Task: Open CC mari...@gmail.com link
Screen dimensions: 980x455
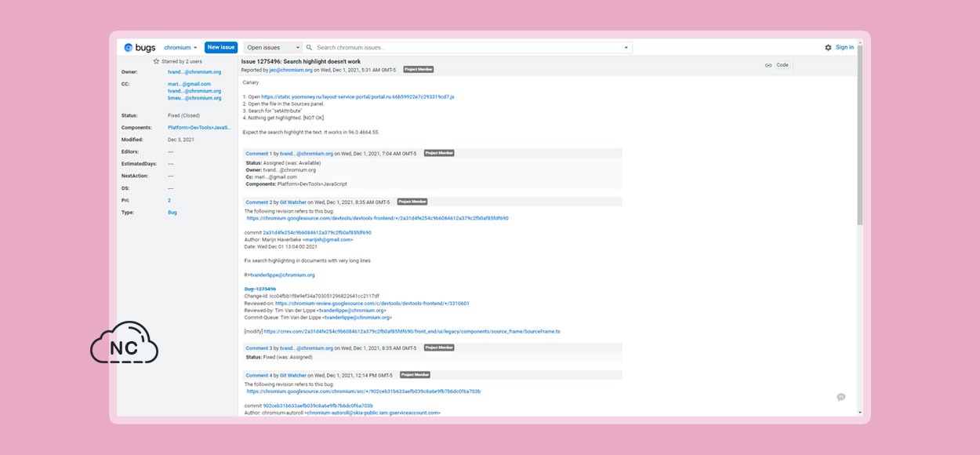Action: coord(189,84)
